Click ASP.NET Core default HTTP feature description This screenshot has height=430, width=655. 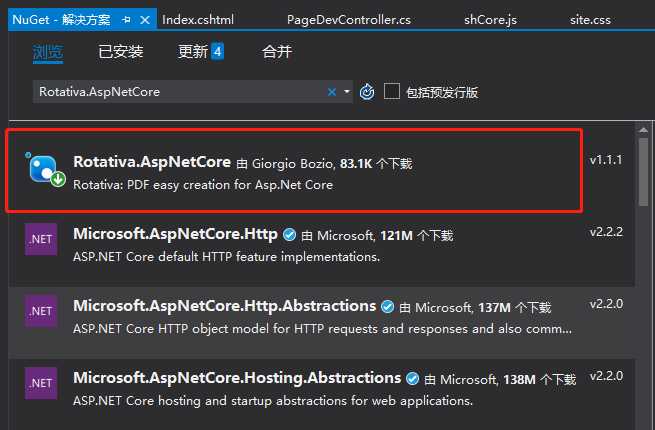(x=226, y=257)
